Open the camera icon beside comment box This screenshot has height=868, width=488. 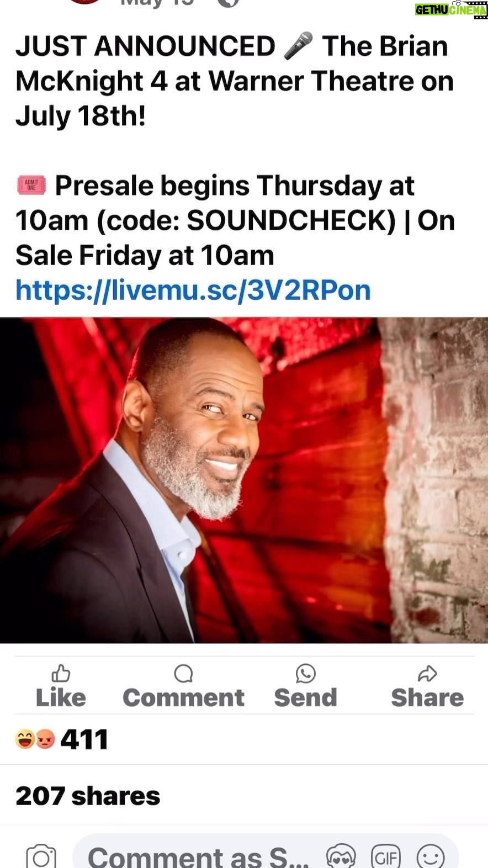coord(41,856)
